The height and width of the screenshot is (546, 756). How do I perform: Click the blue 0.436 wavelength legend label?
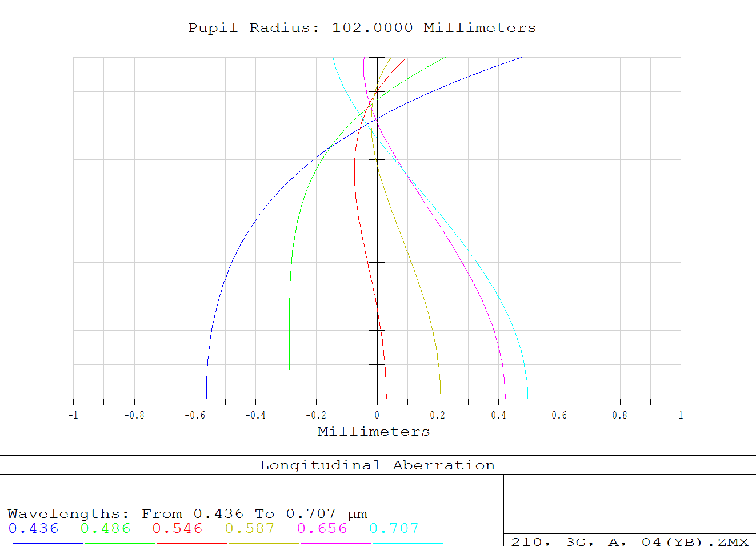pyautogui.click(x=34, y=528)
